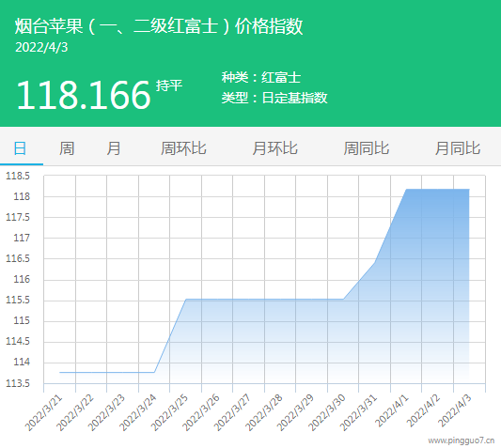Select the 日 daily tab
Screen dimensions: 501x448
[20, 148]
